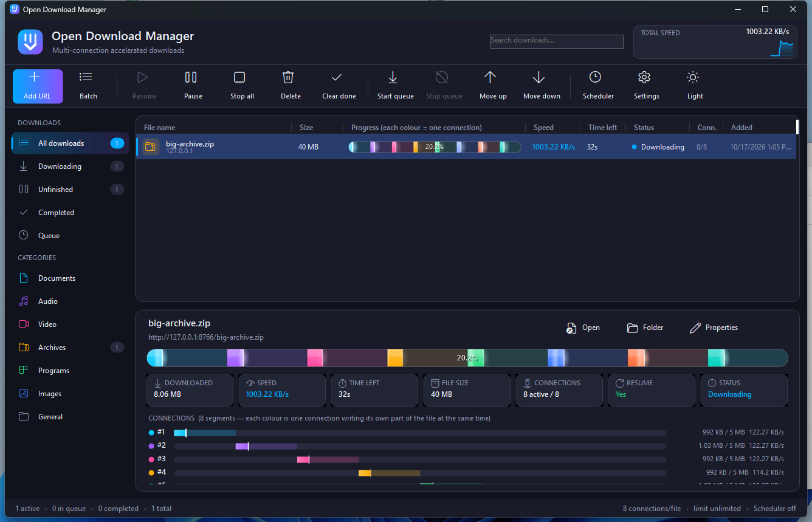Filter by the General category

[70, 417]
